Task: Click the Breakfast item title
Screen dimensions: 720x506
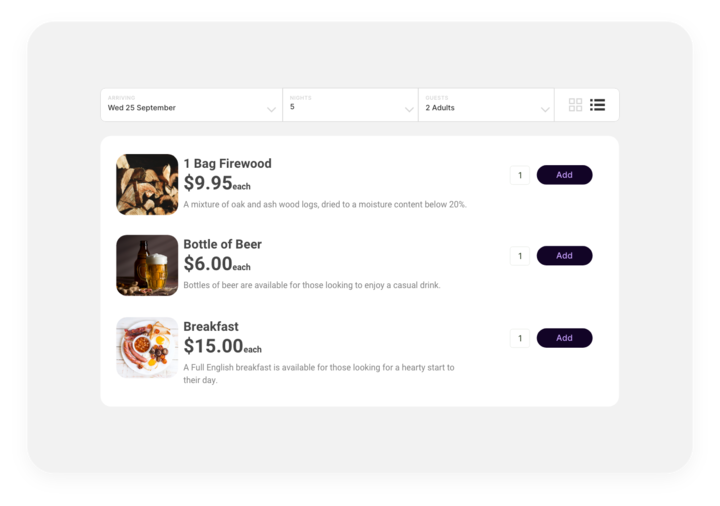Action: coord(211,327)
